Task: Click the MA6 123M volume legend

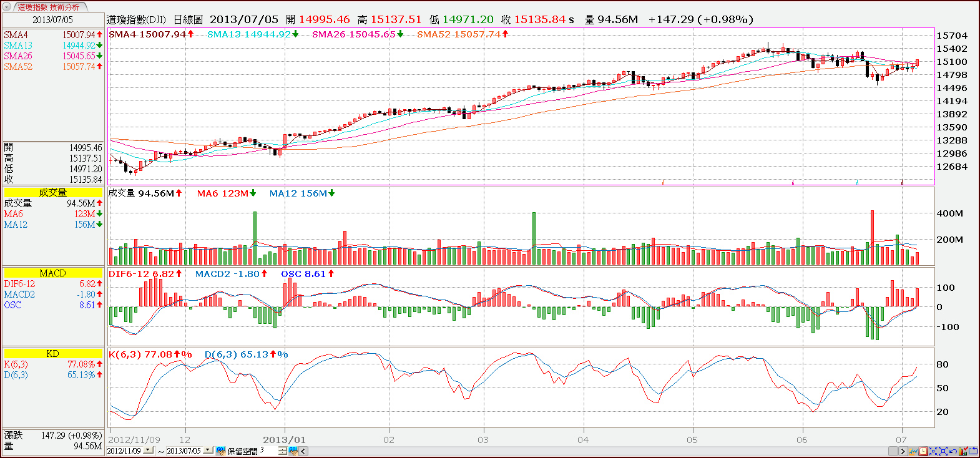Action: [227, 193]
